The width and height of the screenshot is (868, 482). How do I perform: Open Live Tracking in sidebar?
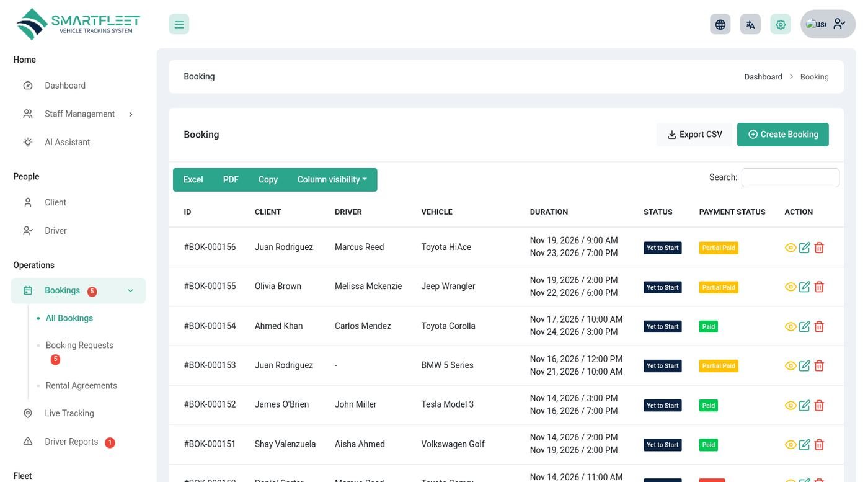[x=78, y=413]
